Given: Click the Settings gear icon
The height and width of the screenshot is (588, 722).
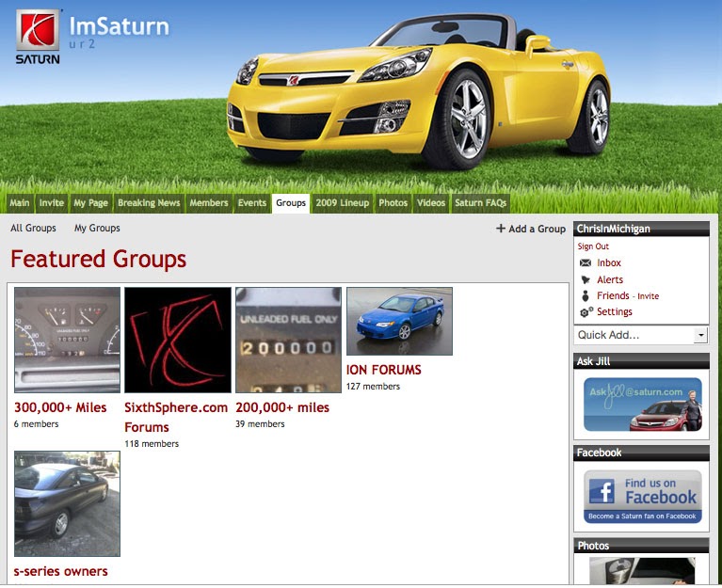Looking at the screenshot, I should 586,312.
